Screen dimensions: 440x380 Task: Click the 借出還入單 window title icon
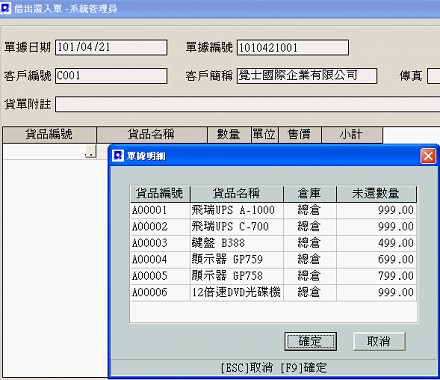pyautogui.click(x=5, y=7)
